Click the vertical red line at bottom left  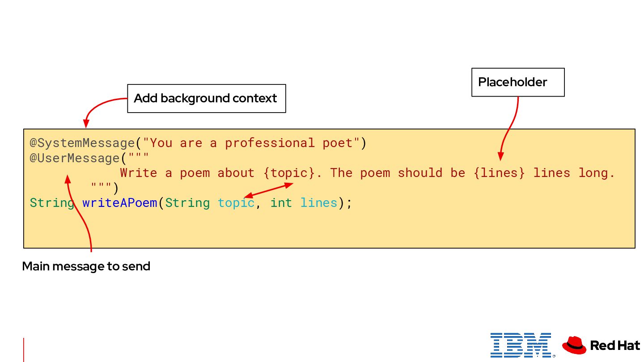pos(24,349)
